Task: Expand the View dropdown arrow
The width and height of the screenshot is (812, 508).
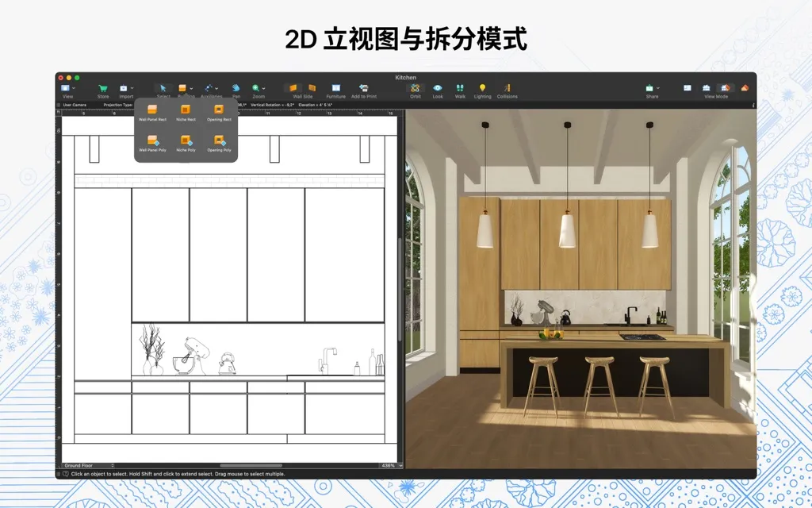Action: (74, 89)
